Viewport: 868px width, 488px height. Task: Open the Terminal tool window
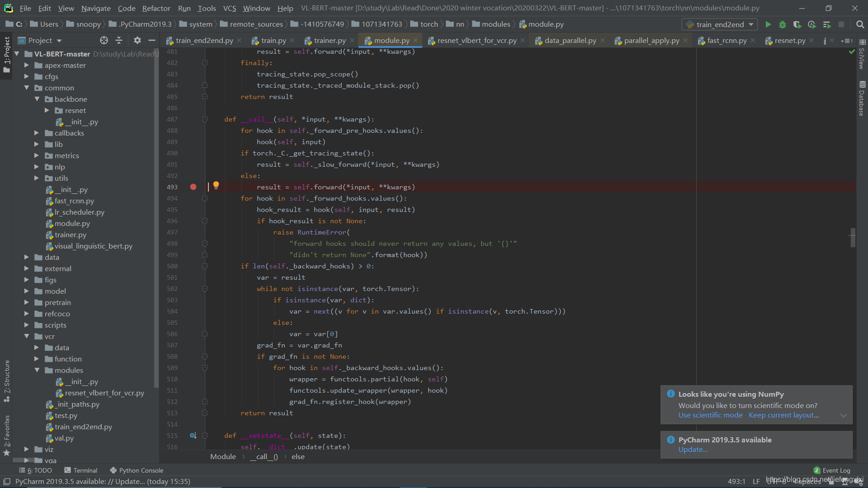[x=81, y=470]
